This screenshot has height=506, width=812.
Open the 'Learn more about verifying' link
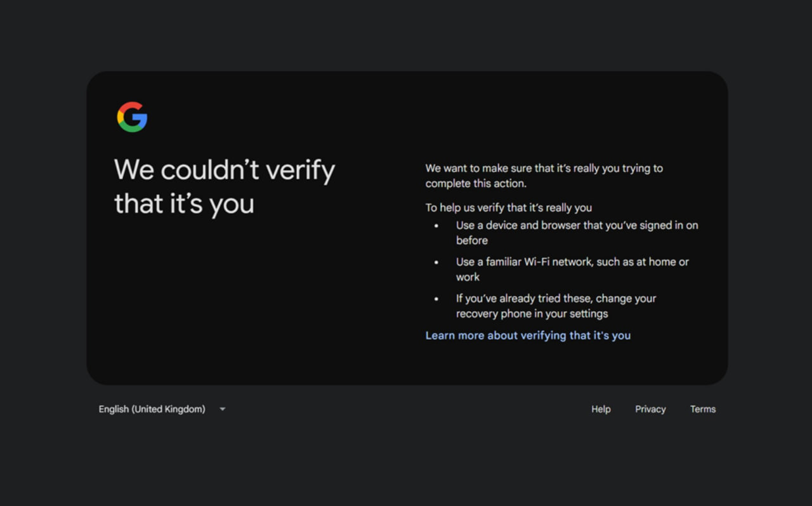(x=528, y=335)
